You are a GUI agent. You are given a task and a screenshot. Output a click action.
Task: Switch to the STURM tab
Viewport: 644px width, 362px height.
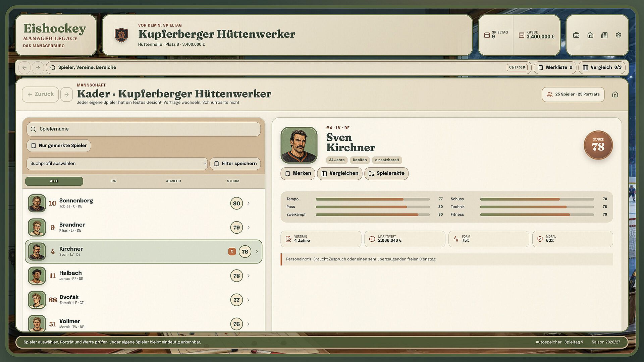[x=233, y=181]
